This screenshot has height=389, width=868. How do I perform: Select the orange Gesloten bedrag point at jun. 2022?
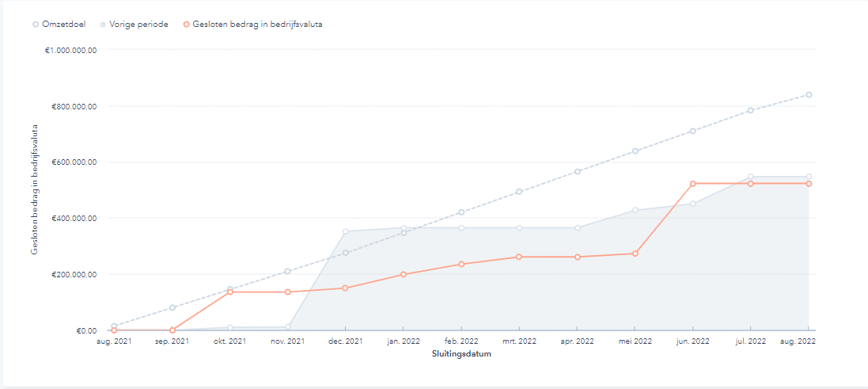[692, 184]
